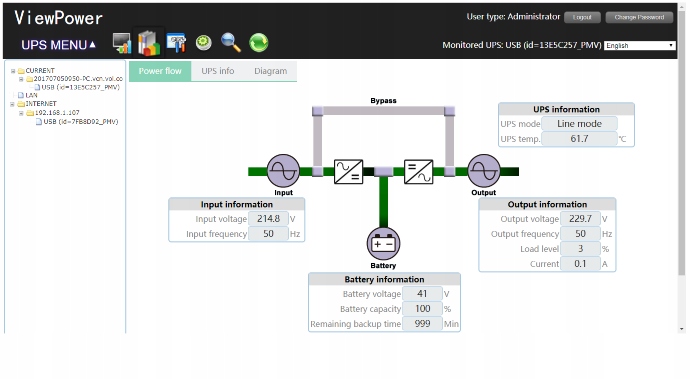Click the Input information header

[237, 204]
